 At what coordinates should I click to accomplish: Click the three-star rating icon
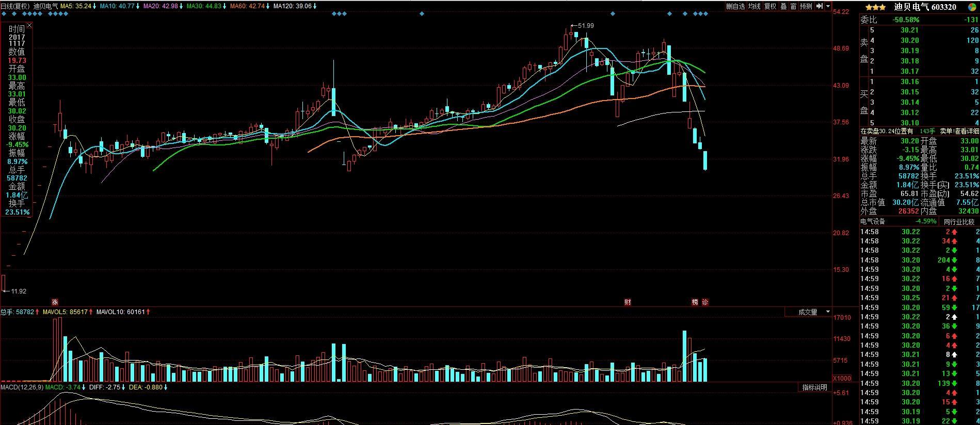(x=875, y=7)
